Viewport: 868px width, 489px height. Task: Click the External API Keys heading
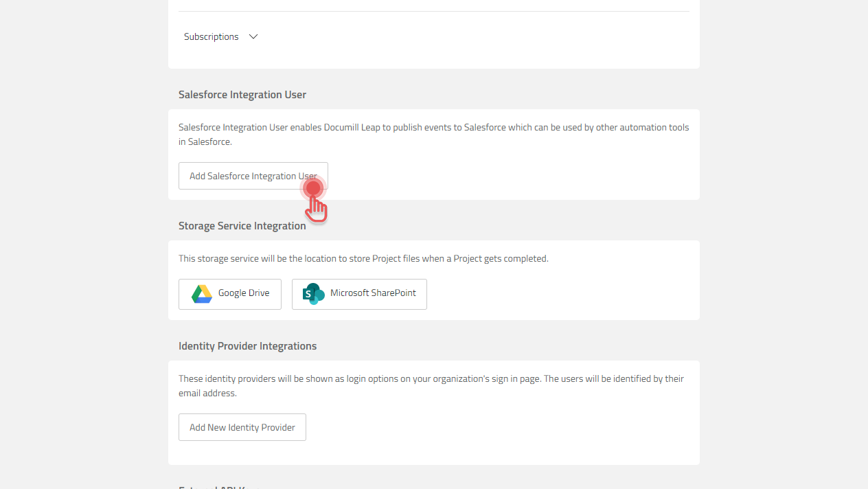pyautogui.click(x=213, y=488)
